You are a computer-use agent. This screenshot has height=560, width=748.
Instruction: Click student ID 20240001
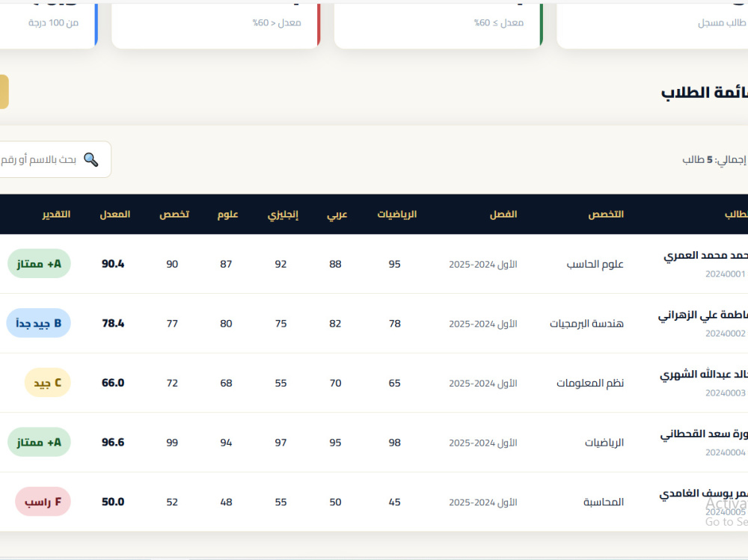point(725,274)
